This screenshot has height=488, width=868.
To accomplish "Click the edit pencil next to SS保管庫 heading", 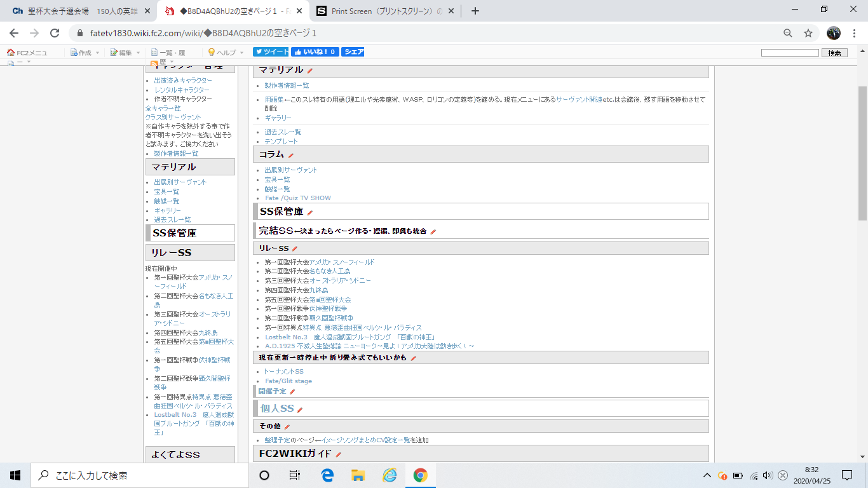I will click(x=310, y=212).
